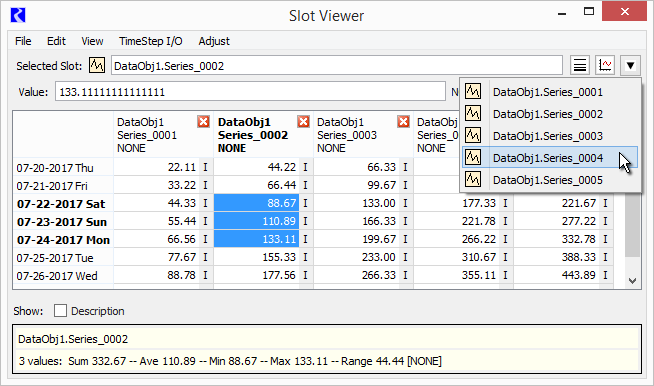
Task: Click the RiverWare app icon in title bar
Action: tap(18, 15)
